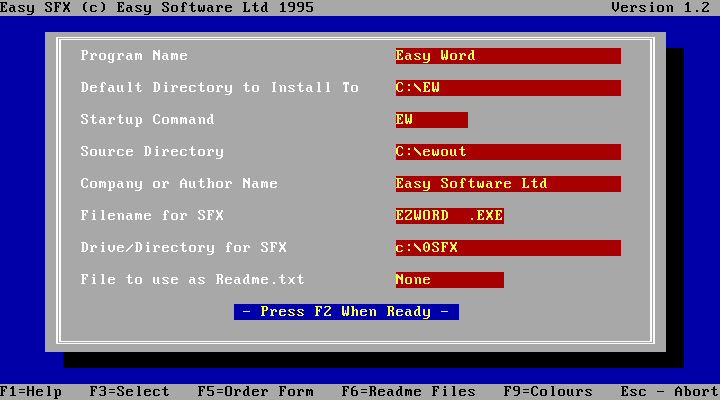Select the Filename for SFX field 'EZWORD .EXE'

[x=450, y=216]
